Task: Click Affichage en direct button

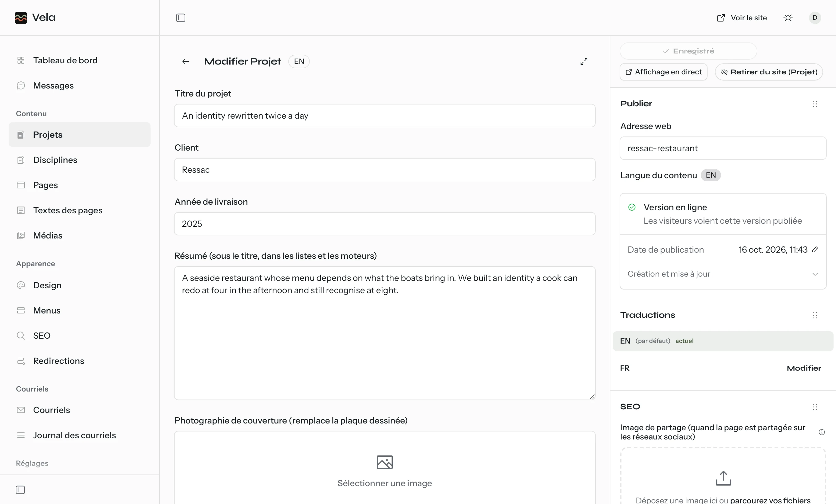Action: [x=663, y=72]
